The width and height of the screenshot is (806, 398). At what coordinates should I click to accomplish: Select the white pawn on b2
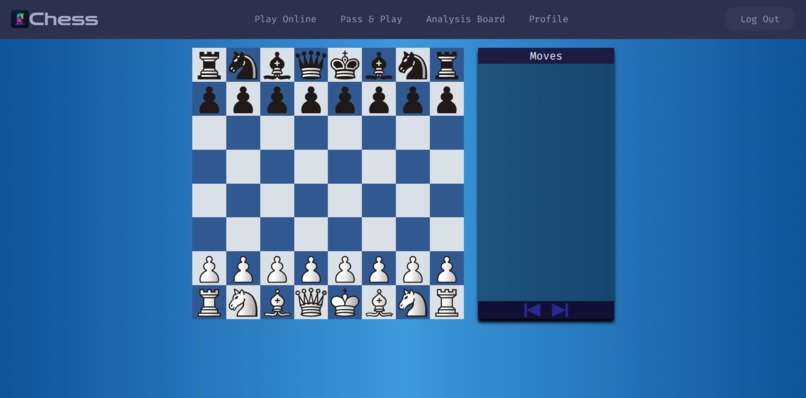[243, 268]
